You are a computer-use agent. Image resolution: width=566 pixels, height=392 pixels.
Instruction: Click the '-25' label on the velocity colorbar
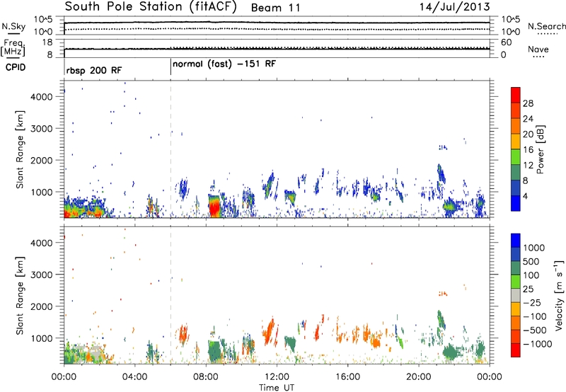point(532,302)
